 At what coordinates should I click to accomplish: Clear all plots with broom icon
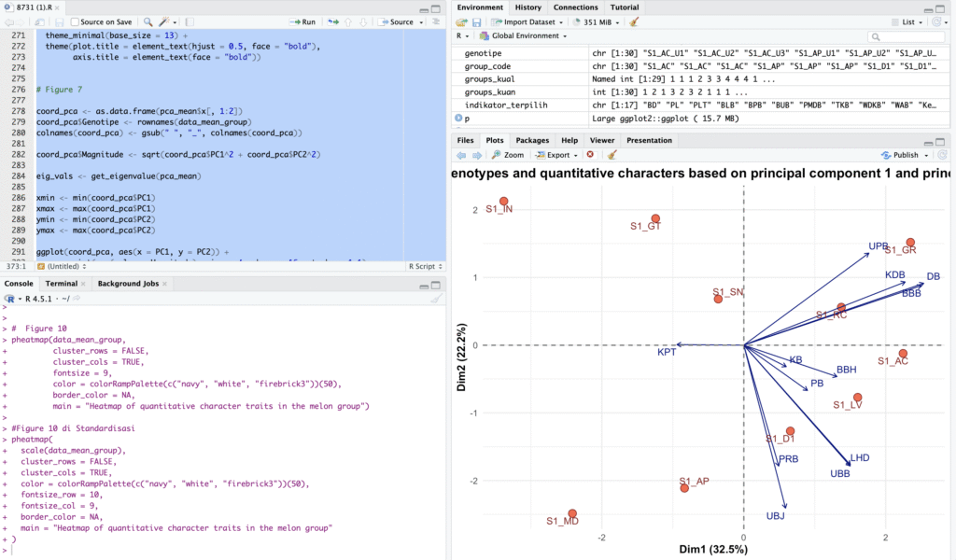(x=612, y=155)
